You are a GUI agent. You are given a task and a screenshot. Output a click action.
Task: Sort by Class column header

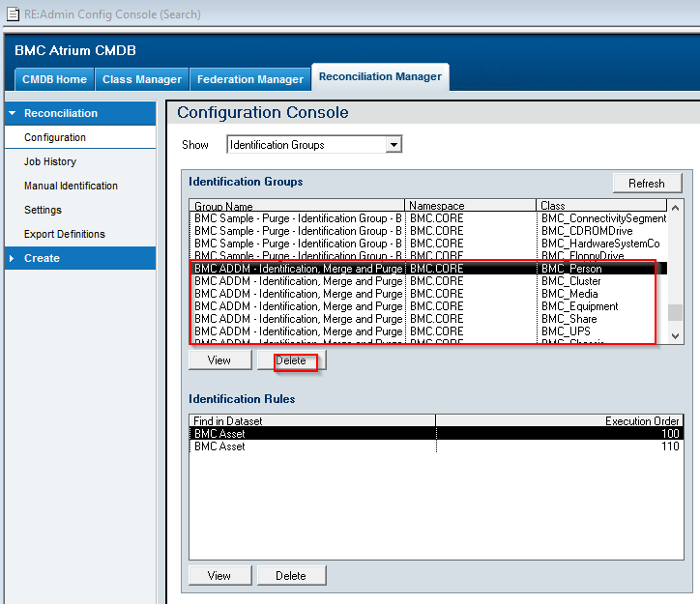pos(601,206)
